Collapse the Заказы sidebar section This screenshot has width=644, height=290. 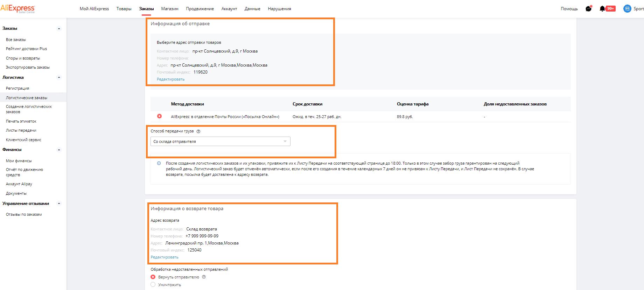[59, 29]
